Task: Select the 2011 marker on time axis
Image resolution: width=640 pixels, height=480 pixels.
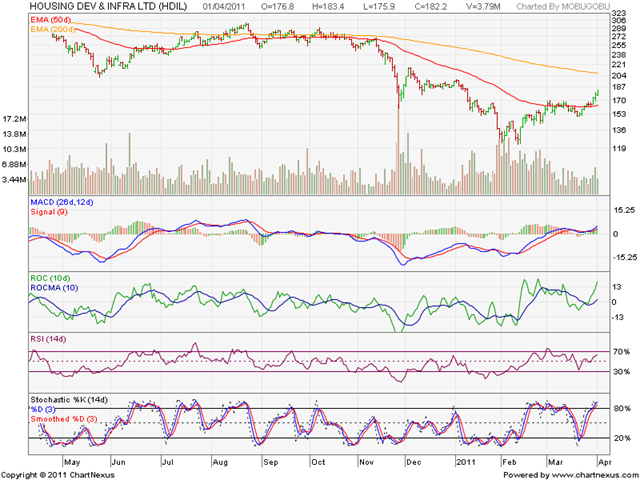Action: [x=466, y=462]
